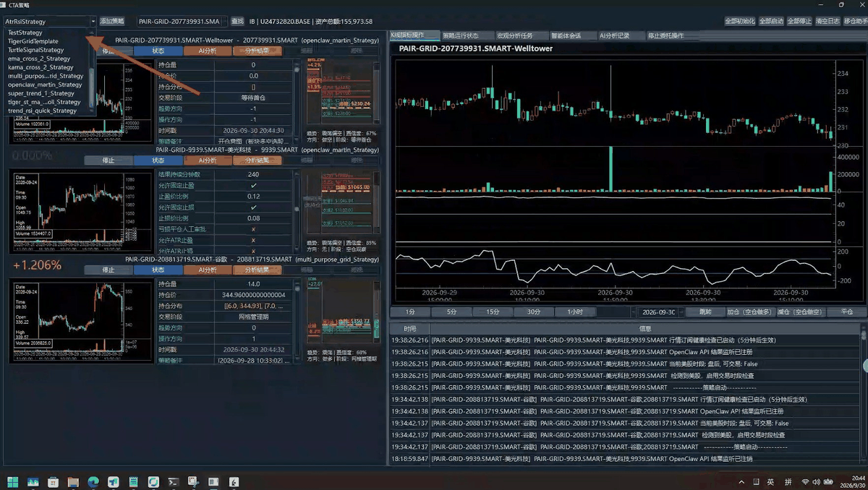This screenshot has width=868, height=490.
Task: Toggle the 允许ATR止盈 cross mark
Action: point(253,240)
